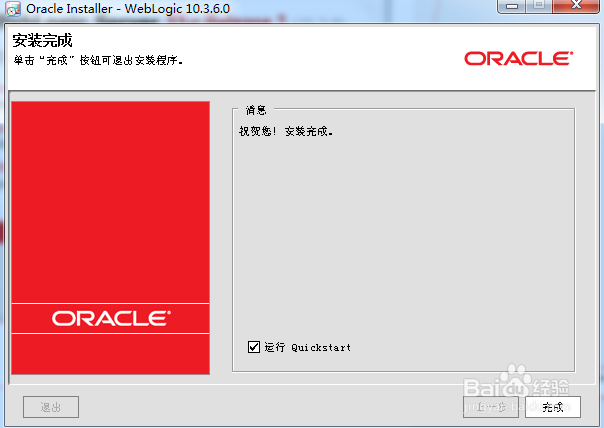
Task: Click the Oracle Installer icon in the title bar
Action: (13, 9)
